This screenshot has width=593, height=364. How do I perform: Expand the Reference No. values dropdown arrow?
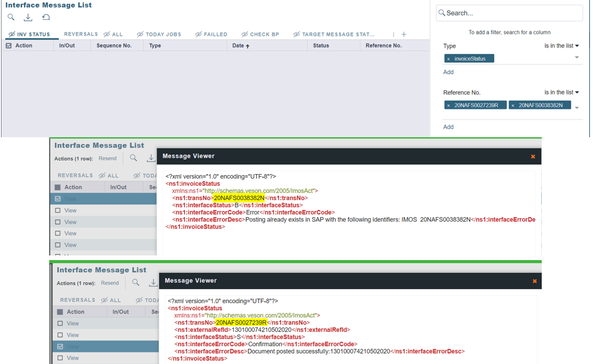click(x=577, y=108)
